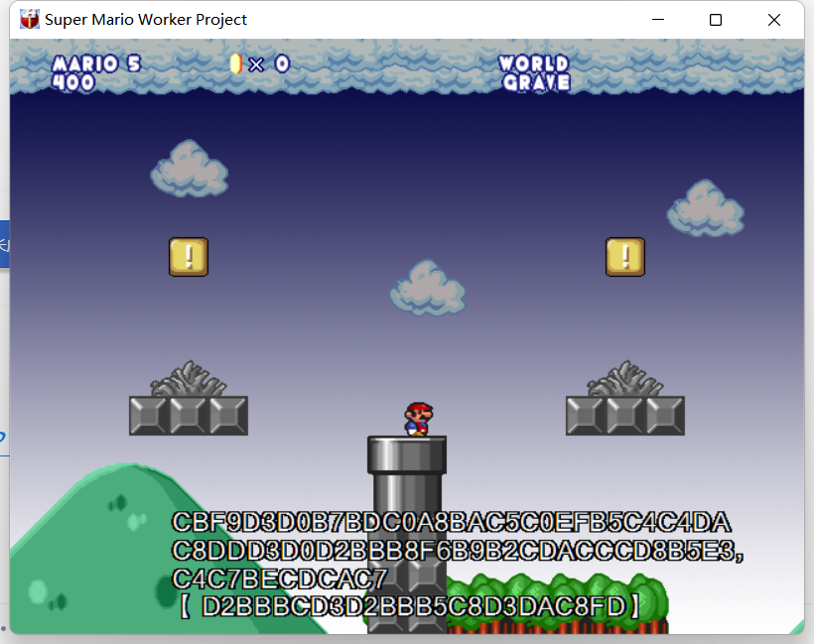Image resolution: width=814 pixels, height=644 pixels.
Task: Click the right gray stone block platform
Action: [625, 416]
